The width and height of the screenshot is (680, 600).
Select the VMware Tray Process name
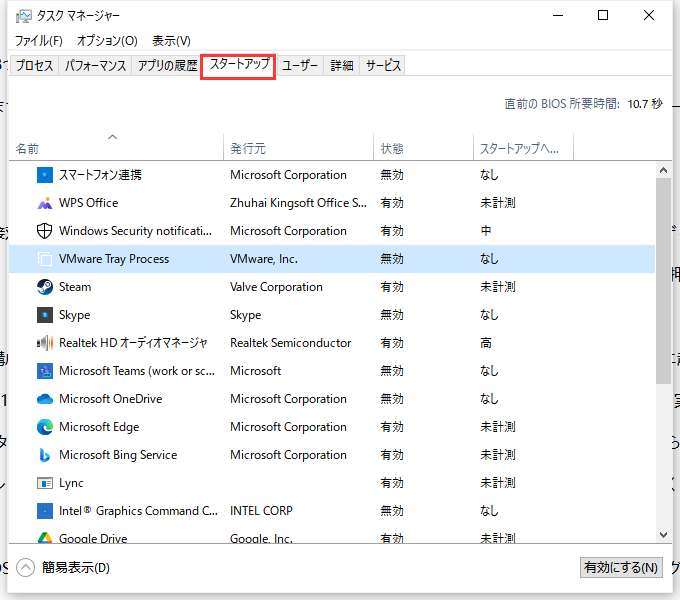pyautogui.click(x=114, y=259)
